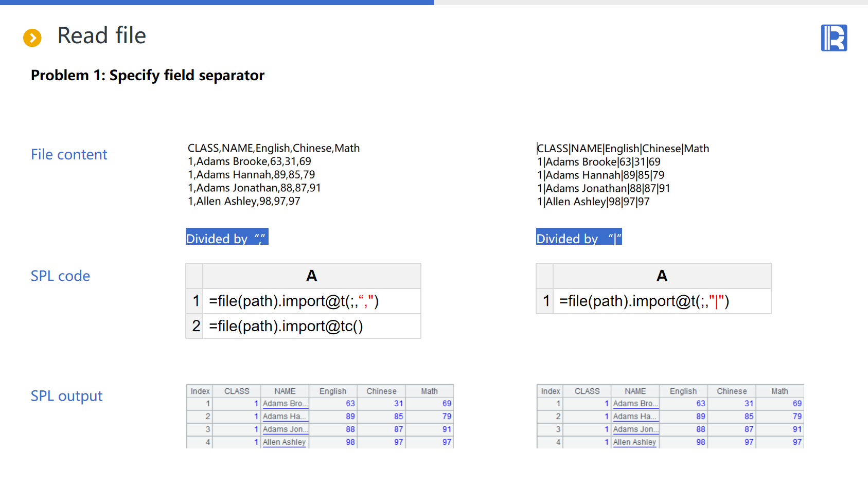The width and height of the screenshot is (868, 488).
Task: Click row number 2 in left code table
Action: coord(196,326)
